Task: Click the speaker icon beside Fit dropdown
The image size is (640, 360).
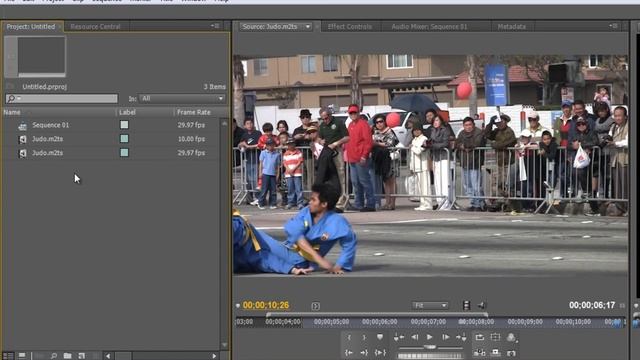Action: pos(482,305)
